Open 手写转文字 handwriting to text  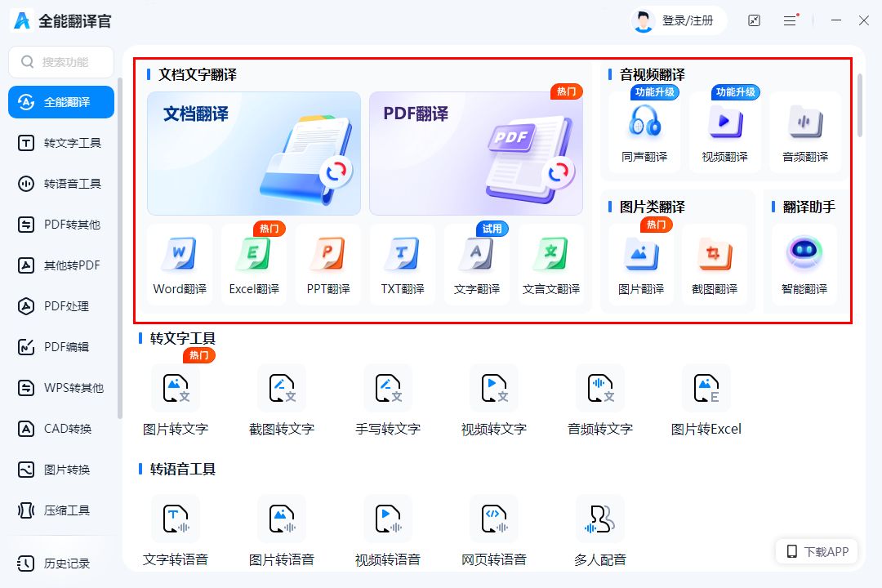[388, 401]
